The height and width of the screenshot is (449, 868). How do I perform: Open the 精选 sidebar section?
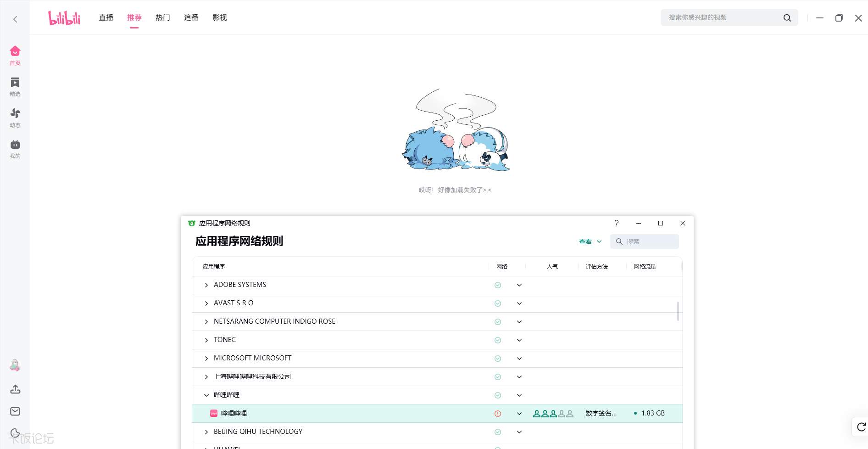coord(15,87)
